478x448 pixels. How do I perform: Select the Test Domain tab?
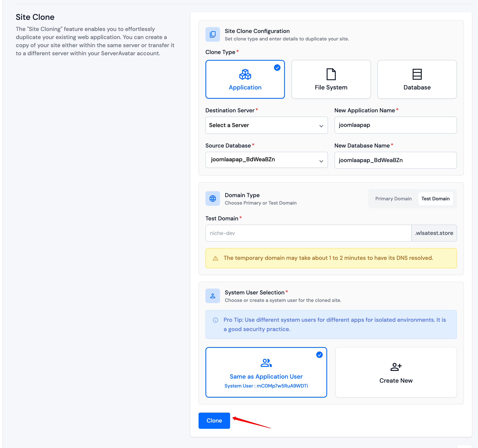[435, 199]
